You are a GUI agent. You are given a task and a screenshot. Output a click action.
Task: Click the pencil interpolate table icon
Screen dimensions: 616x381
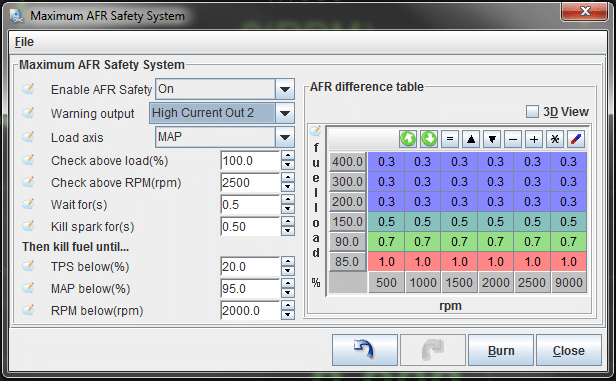576,139
